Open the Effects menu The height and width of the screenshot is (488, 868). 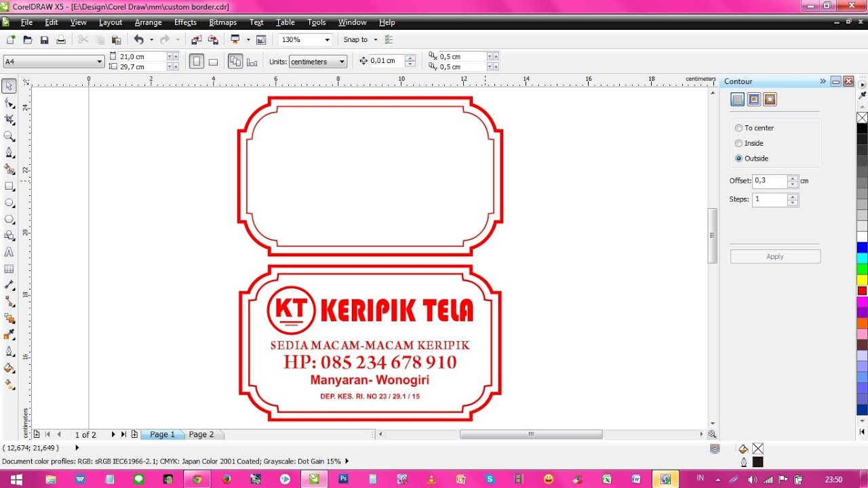(x=185, y=22)
